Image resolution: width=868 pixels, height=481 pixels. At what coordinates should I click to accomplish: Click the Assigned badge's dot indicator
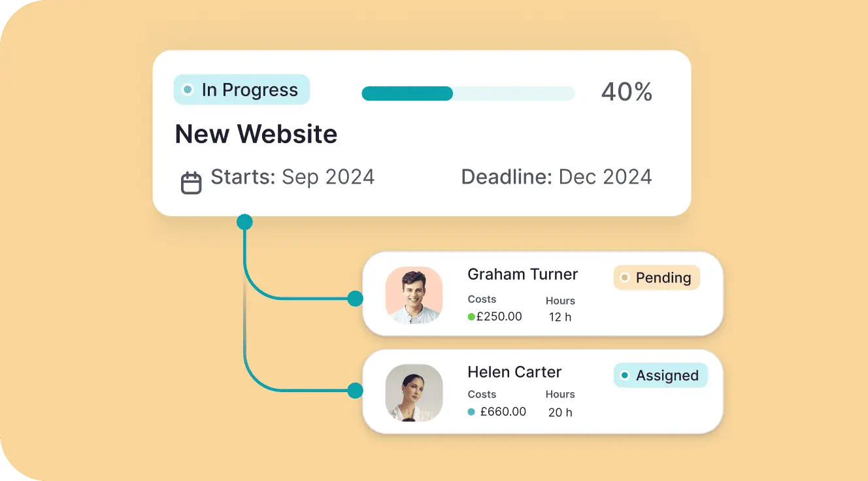[624, 376]
